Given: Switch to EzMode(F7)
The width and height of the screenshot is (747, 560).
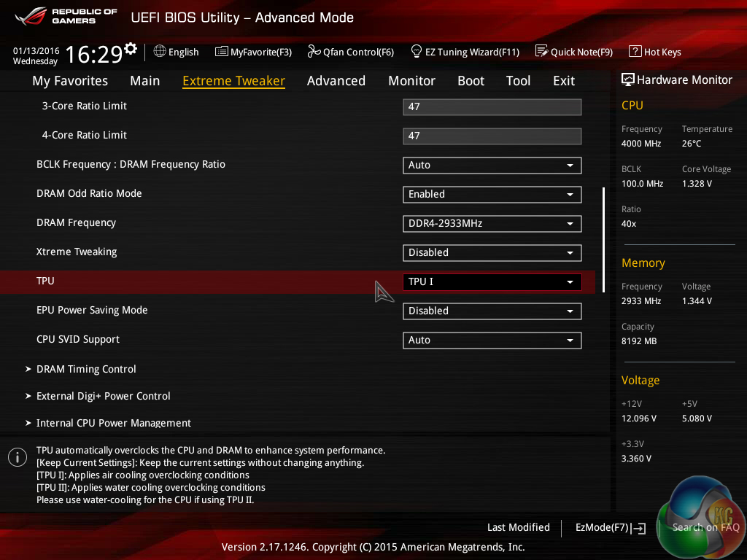Looking at the screenshot, I should [x=611, y=528].
